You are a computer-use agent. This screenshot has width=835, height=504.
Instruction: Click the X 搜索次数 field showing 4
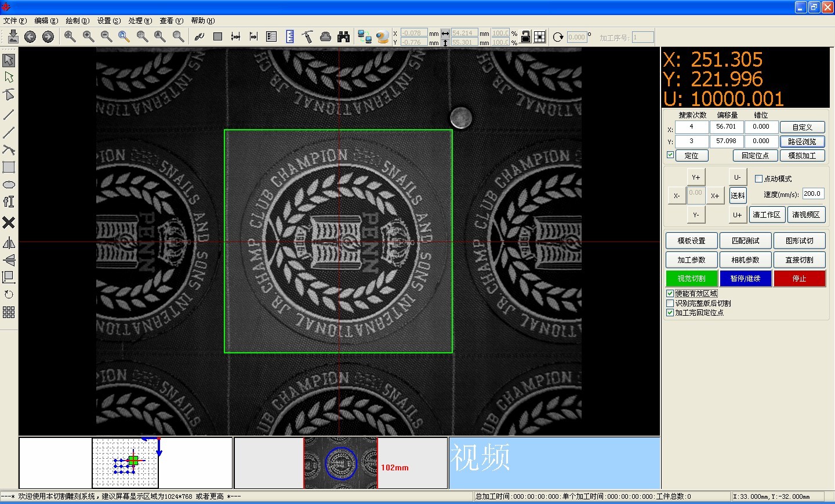click(692, 126)
